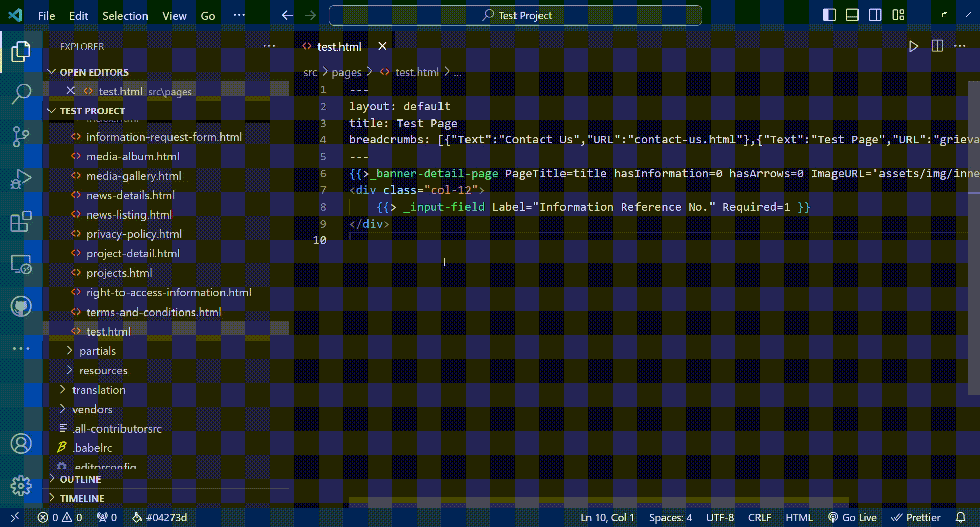Go back with the left arrow
Viewport: 980px width, 527px height.
[x=287, y=15]
